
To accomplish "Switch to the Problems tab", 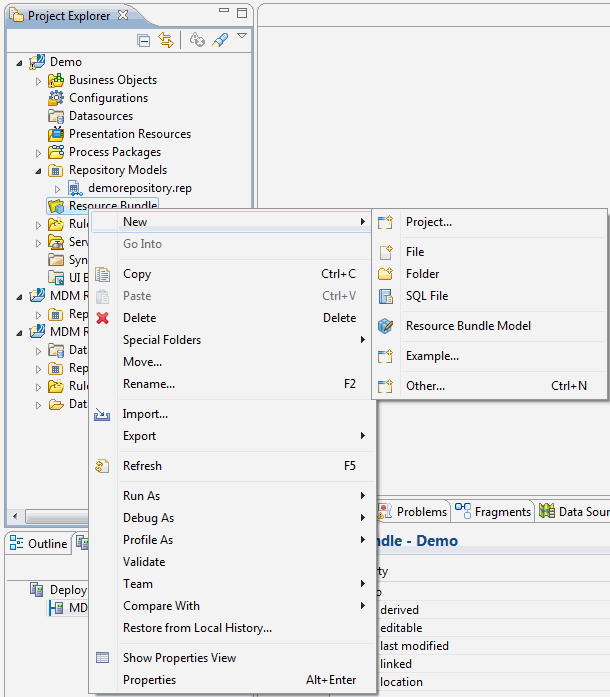I will pyautogui.click(x=413, y=512).
